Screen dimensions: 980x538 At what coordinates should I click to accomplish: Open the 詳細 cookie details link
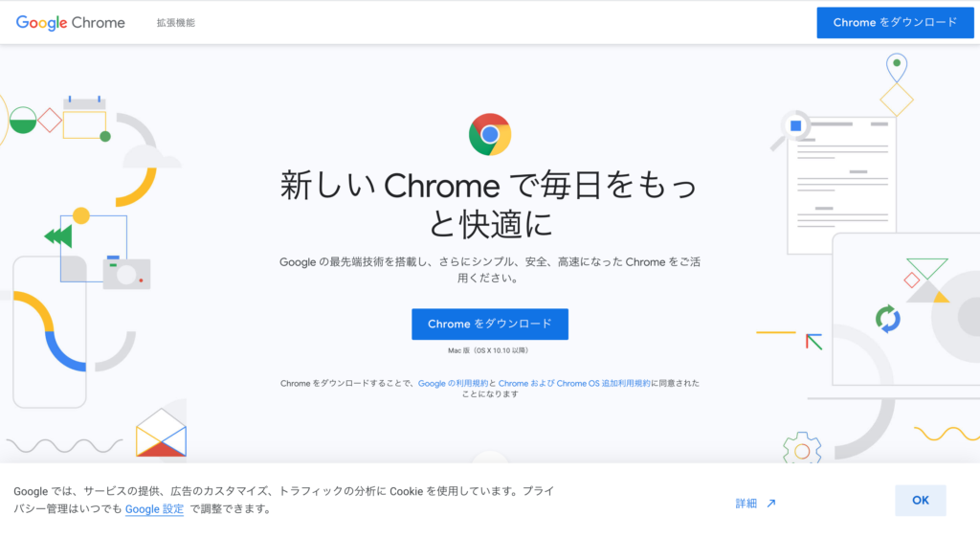[x=746, y=503]
